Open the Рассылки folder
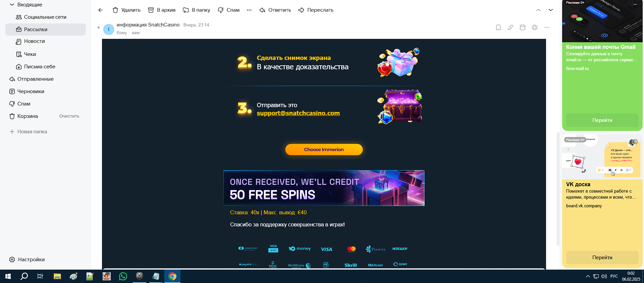644x283 pixels. [46, 29]
